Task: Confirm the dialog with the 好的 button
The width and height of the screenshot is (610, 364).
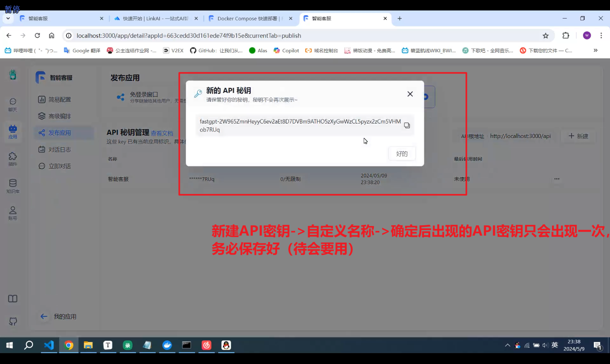Action: coord(401,154)
